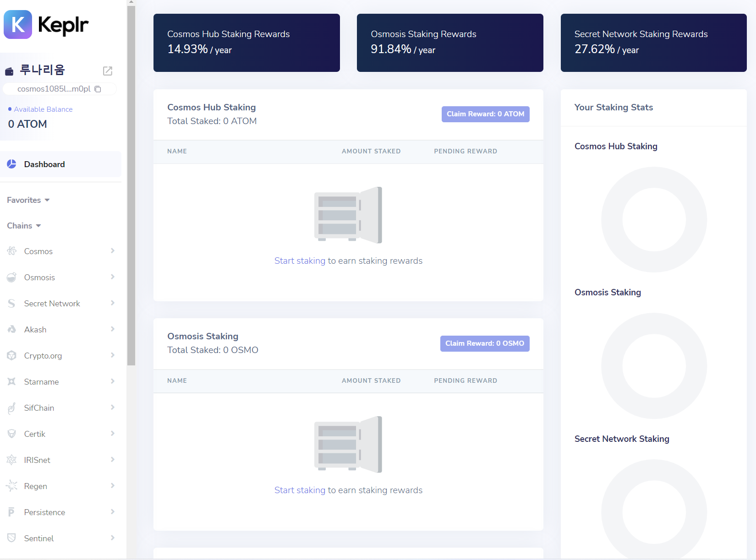Expand the Crypto.org chevron
This screenshot has height=560, width=756.
pyautogui.click(x=112, y=355)
